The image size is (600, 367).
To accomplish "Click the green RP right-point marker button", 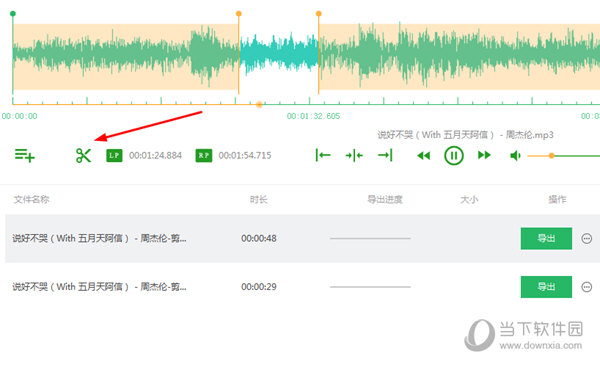I will click(x=204, y=156).
